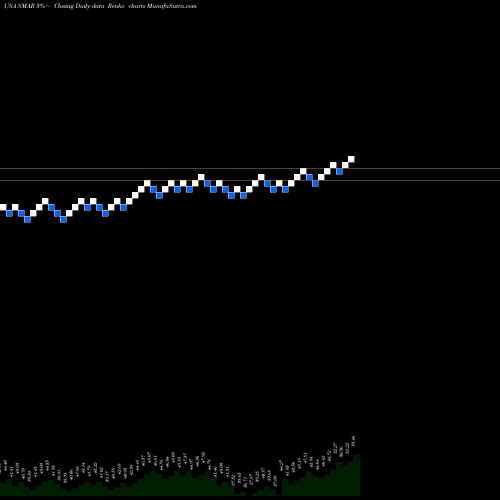Select the highest white Renko brick

pos(351,159)
